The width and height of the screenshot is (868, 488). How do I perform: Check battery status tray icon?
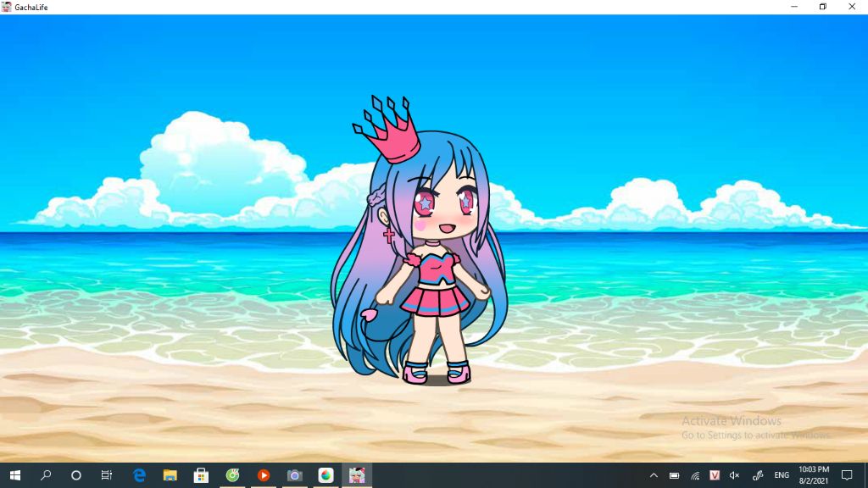click(674, 475)
